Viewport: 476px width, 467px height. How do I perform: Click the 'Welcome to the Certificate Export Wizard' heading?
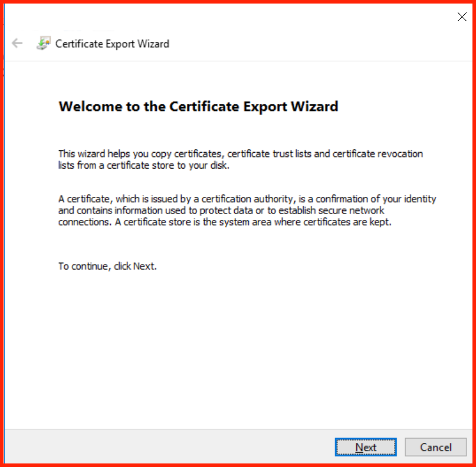(x=198, y=107)
